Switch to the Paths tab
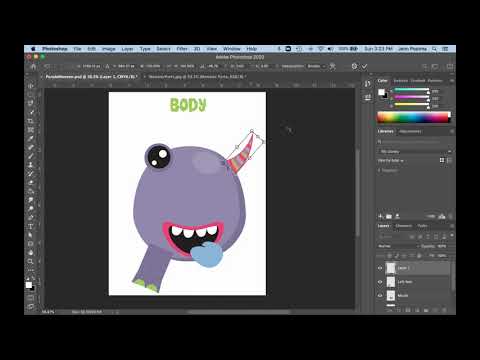The height and width of the screenshot is (360, 480). pos(422,226)
